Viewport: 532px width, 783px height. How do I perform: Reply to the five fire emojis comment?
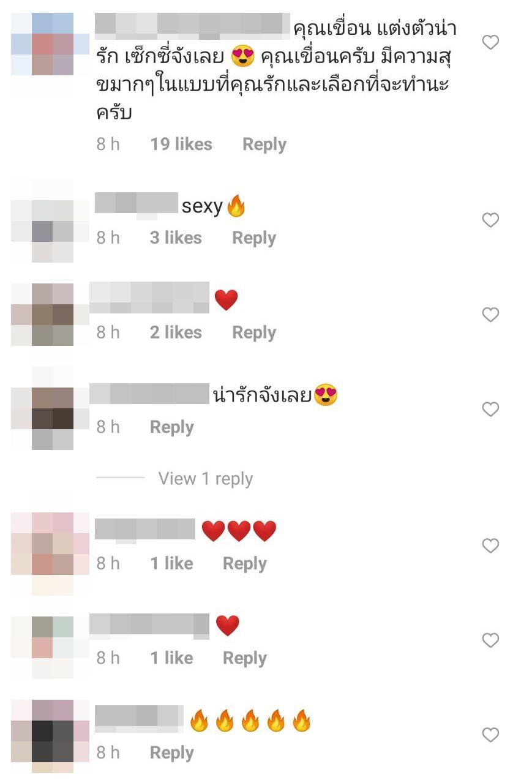click(x=172, y=753)
